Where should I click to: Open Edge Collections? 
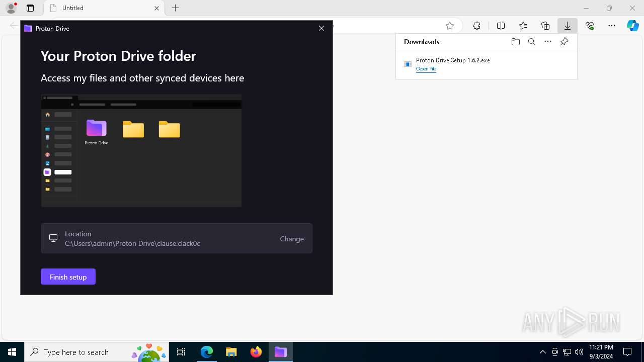[545, 26]
